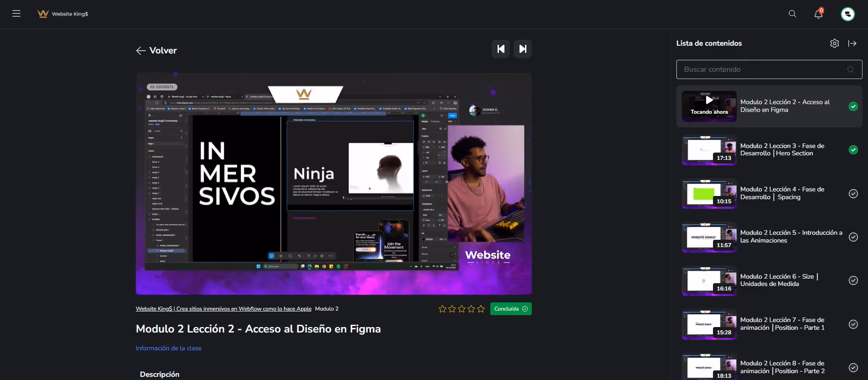Screen dimensions: 868x380
Task: Toggle the Concluída completion button
Action: 511,309
